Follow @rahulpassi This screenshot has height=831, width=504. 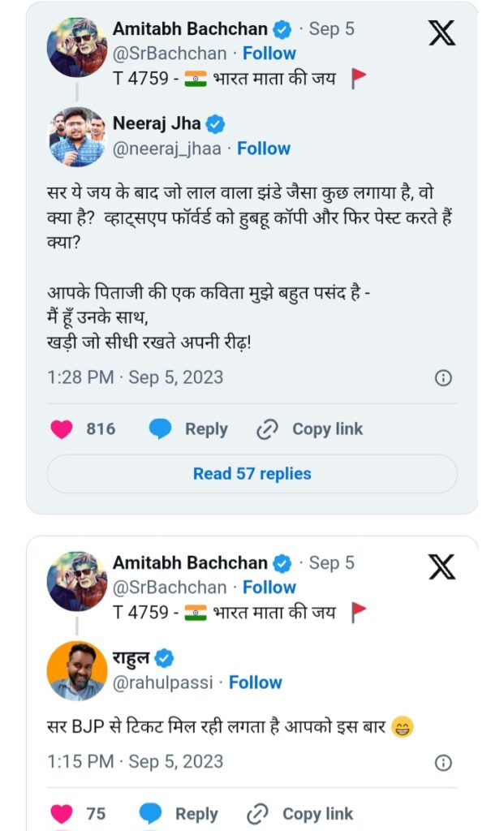pyautogui.click(x=255, y=682)
